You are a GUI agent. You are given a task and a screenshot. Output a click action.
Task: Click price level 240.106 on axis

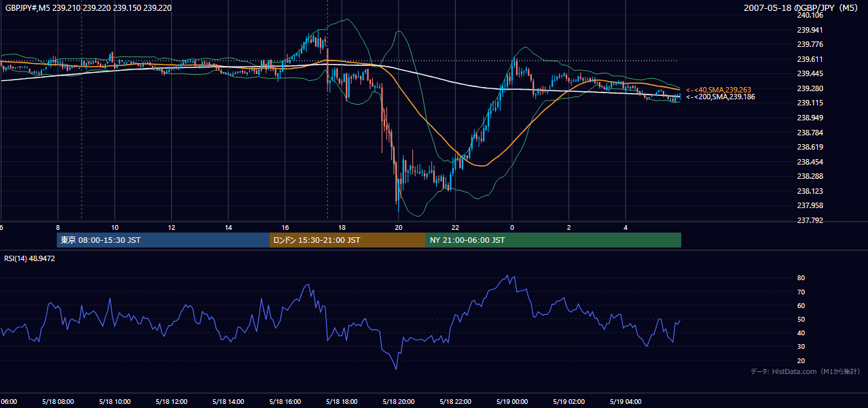[810, 15]
